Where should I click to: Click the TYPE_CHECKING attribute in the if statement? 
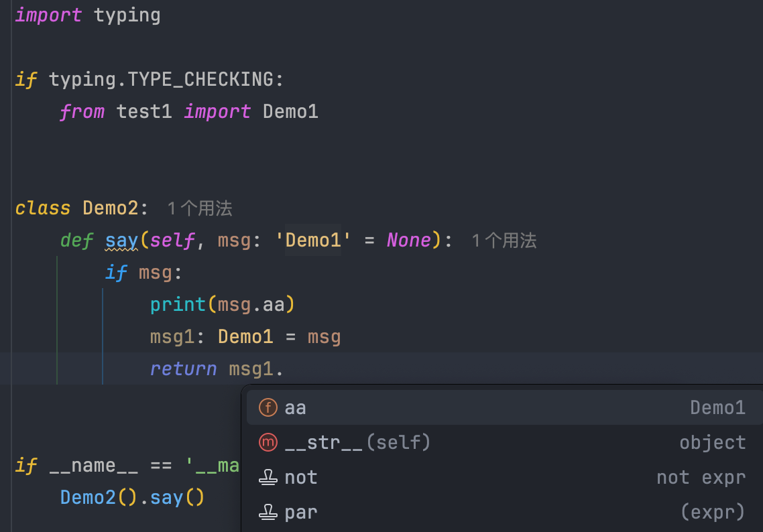(x=200, y=79)
